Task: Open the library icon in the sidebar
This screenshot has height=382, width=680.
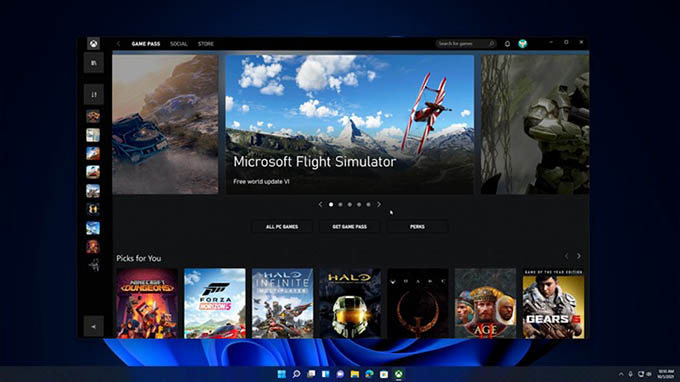Action: point(94,63)
